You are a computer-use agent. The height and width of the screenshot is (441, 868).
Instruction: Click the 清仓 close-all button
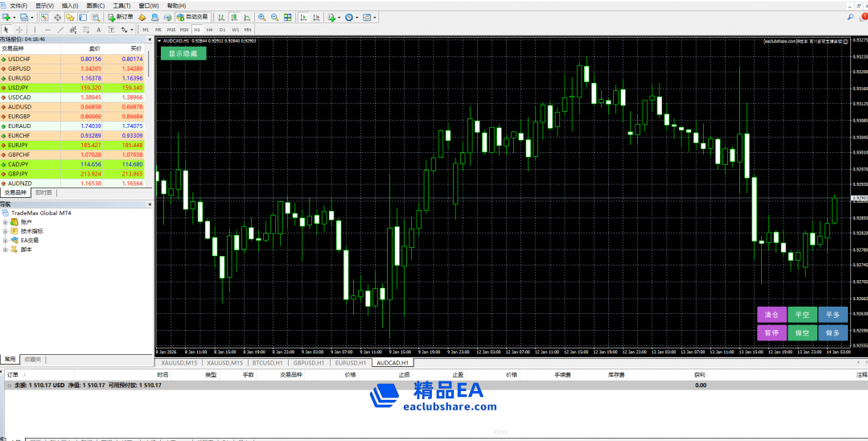[x=771, y=315]
